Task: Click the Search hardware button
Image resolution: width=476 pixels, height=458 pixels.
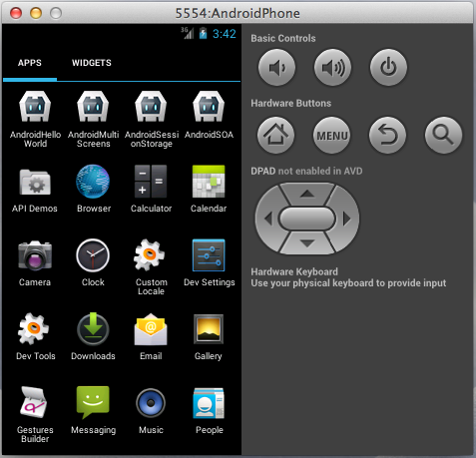Action: 443,135
